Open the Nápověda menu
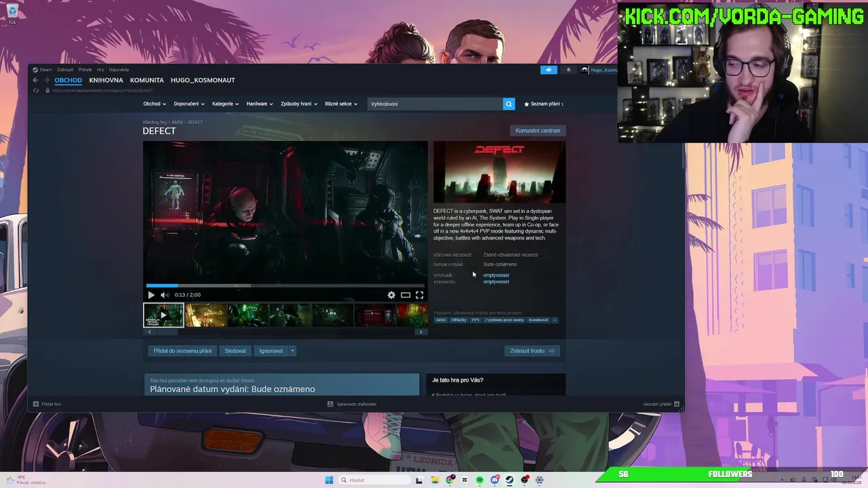The image size is (868, 488). tap(119, 70)
